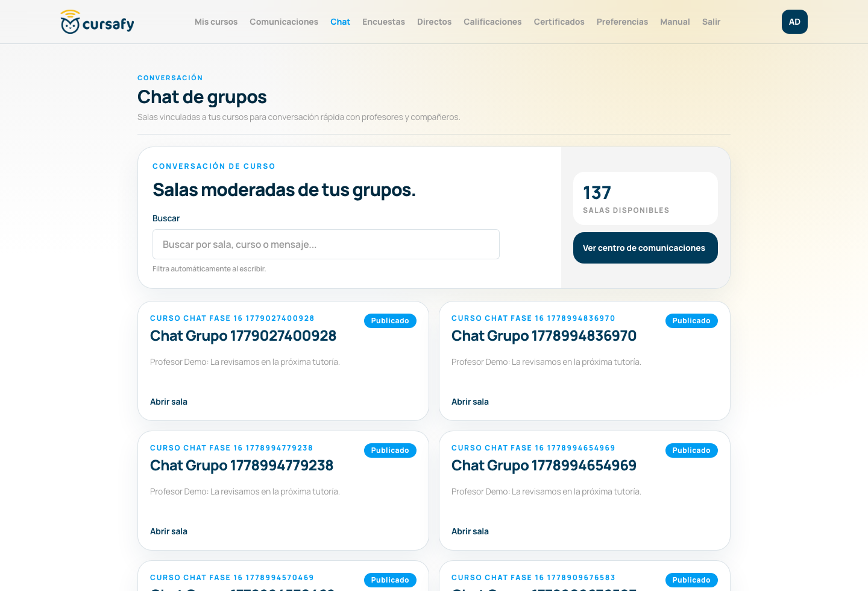The image size is (868, 591).
Task: Click Publicado badge on Chat Grupo 1779027400928
Action: coord(390,321)
